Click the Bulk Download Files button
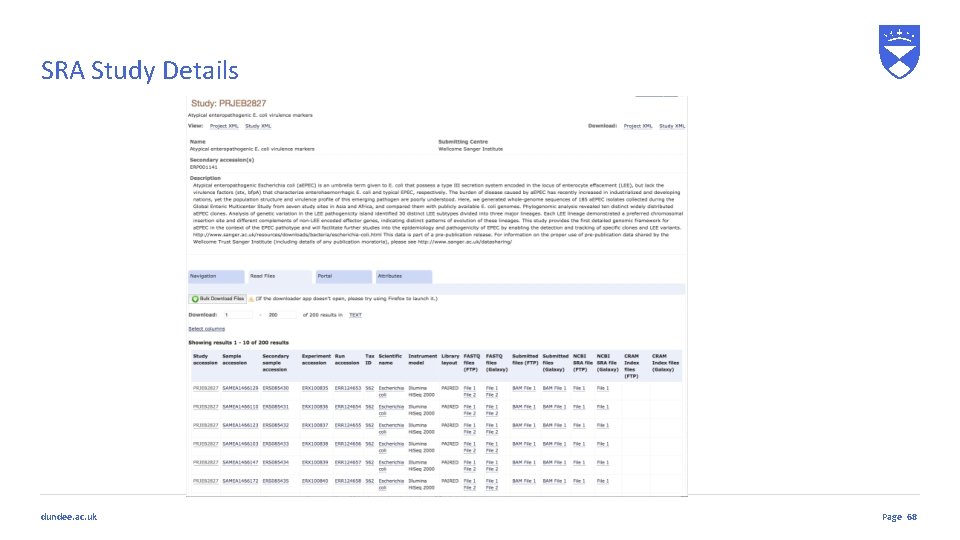Viewport: 960px width, 540px height. pos(217,299)
